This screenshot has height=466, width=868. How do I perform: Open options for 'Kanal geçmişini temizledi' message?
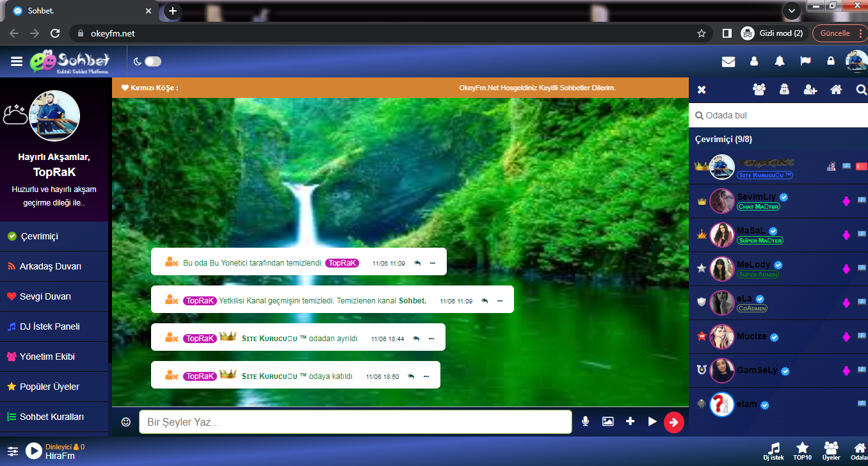[x=500, y=301]
